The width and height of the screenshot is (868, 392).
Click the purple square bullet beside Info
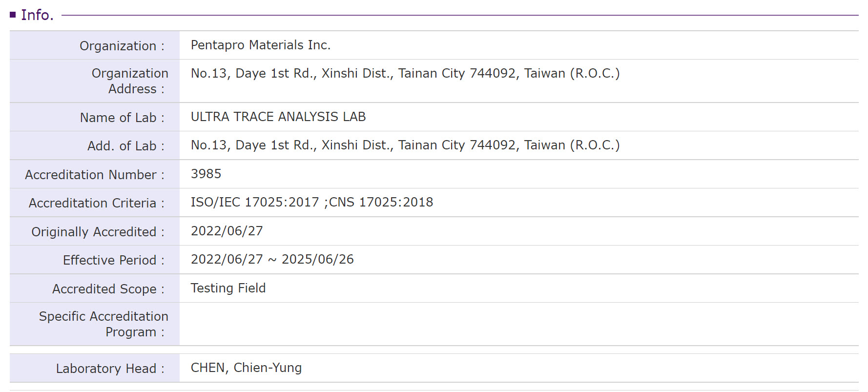pyautogui.click(x=13, y=15)
